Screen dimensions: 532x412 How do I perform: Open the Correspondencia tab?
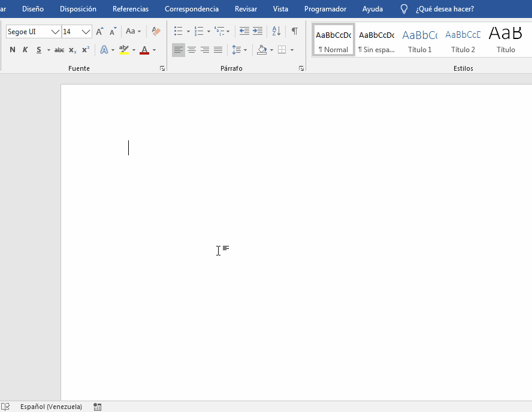[192, 9]
